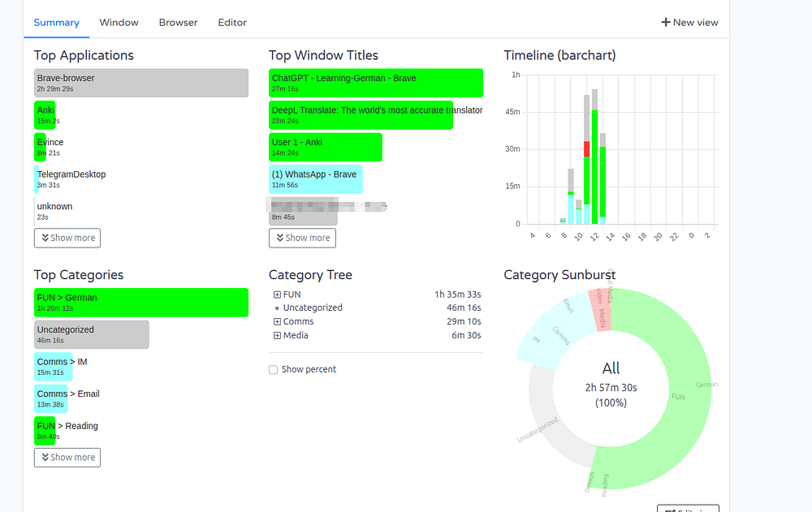Expand the Media category tree node

pyautogui.click(x=277, y=335)
